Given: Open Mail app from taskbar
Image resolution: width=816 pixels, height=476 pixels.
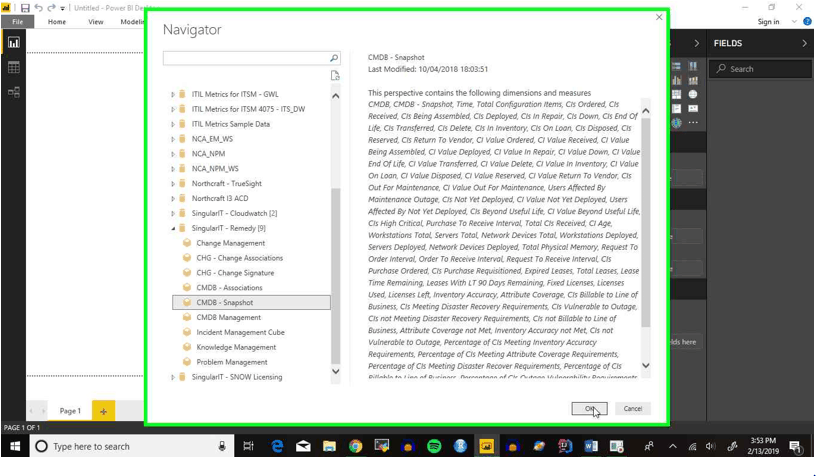Looking at the screenshot, I should coord(303,446).
